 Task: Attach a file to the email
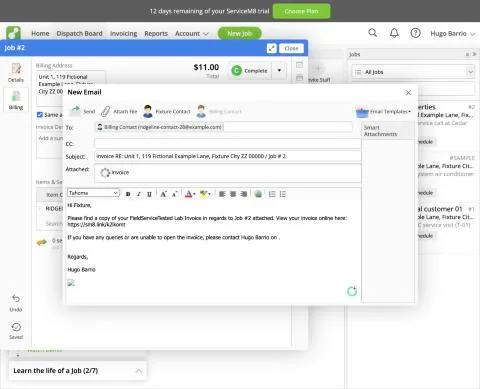point(119,111)
